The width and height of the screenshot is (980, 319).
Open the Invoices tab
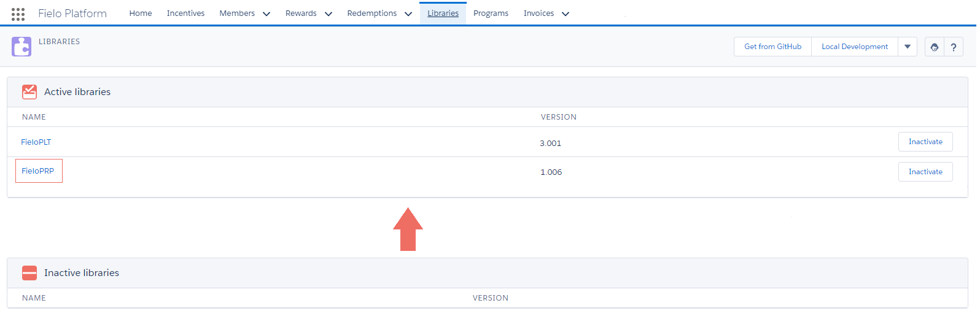[539, 13]
